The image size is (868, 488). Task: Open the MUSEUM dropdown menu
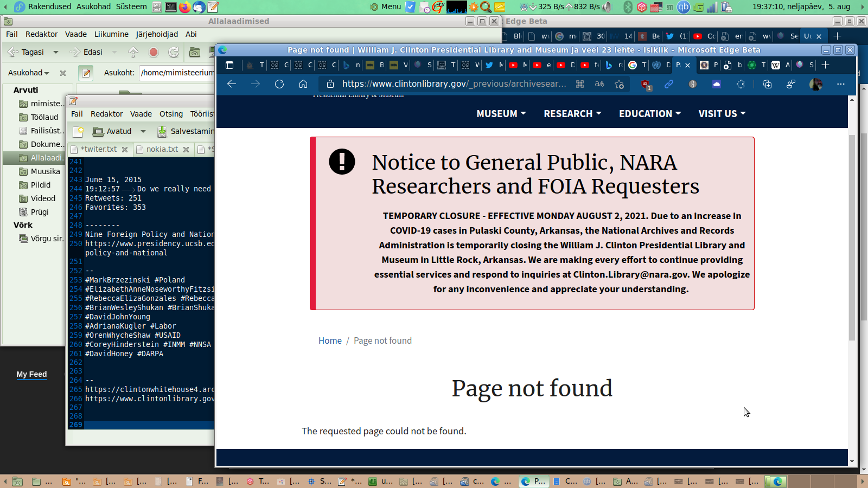pos(501,114)
